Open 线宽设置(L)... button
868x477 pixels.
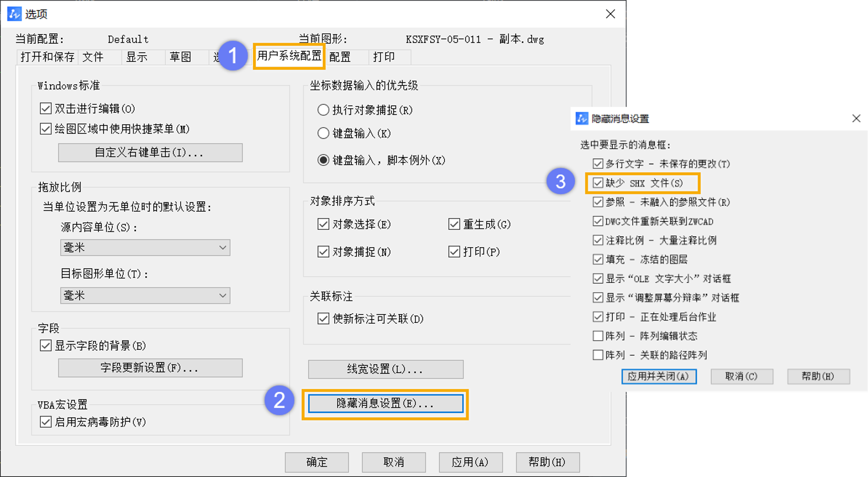pos(385,369)
